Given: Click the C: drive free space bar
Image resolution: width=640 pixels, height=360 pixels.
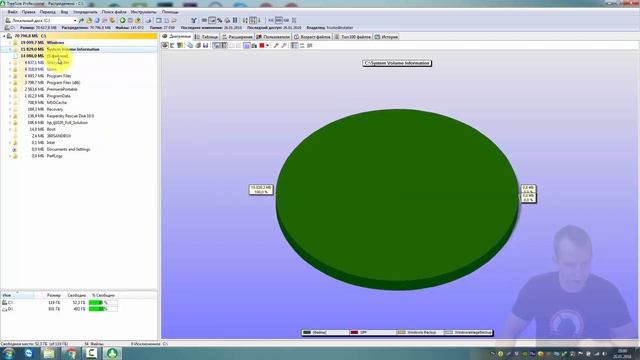Looking at the screenshot, I should tap(103, 303).
